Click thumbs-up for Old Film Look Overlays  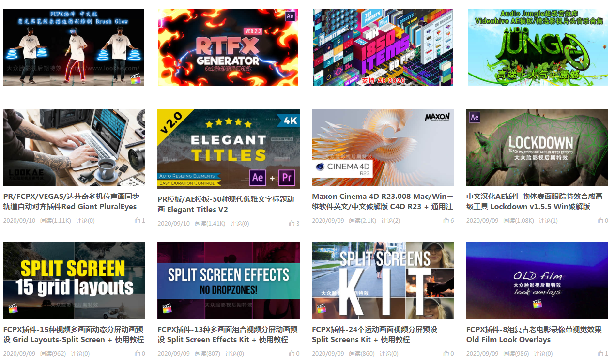[x=600, y=354]
